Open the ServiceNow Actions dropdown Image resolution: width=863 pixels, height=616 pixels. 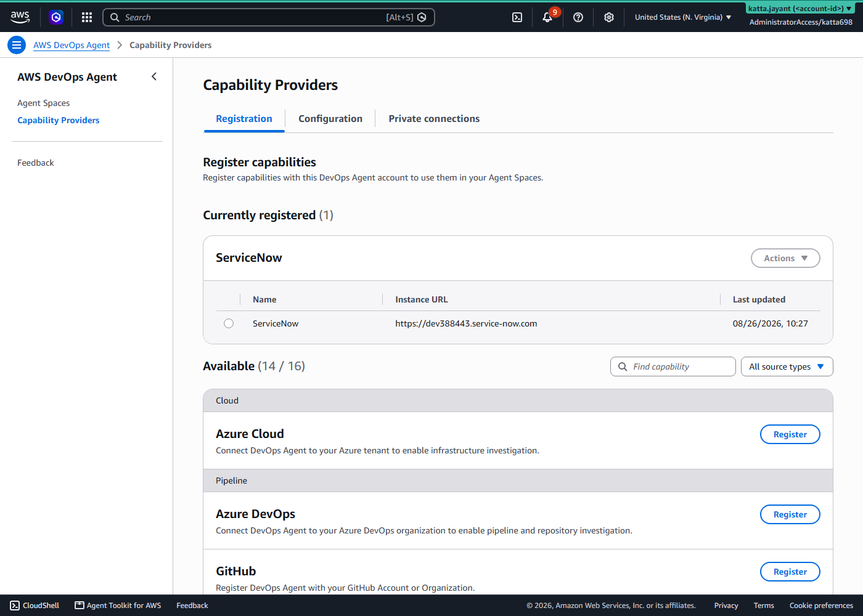pos(785,258)
